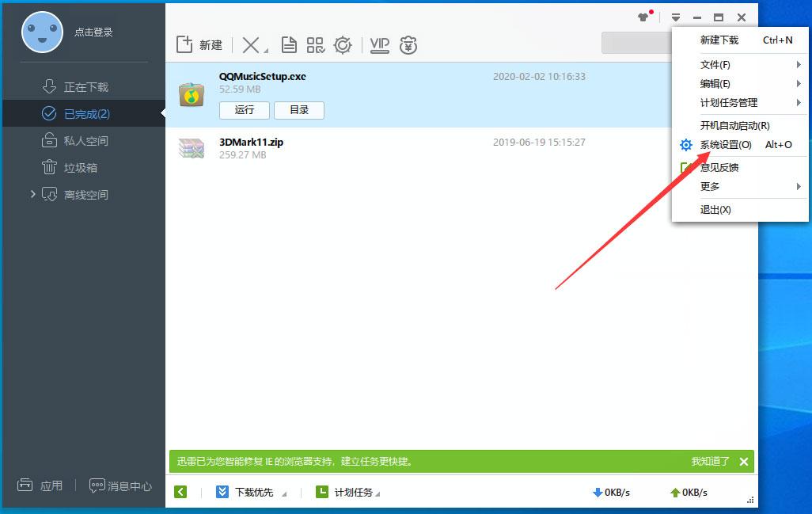This screenshot has width=812, height=514.
Task: Click the money bag toolbar icon
Action: pyautogui.click(x=408, y=45)
